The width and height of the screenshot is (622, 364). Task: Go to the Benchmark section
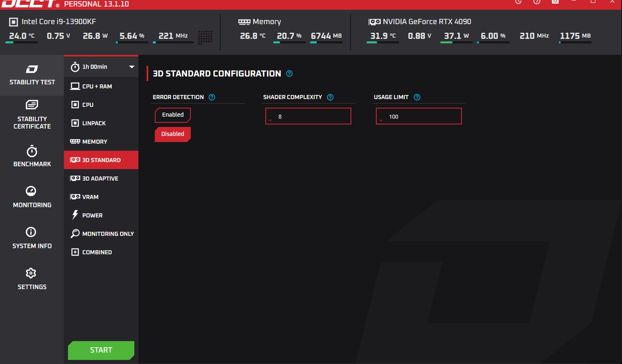[32, 156]
